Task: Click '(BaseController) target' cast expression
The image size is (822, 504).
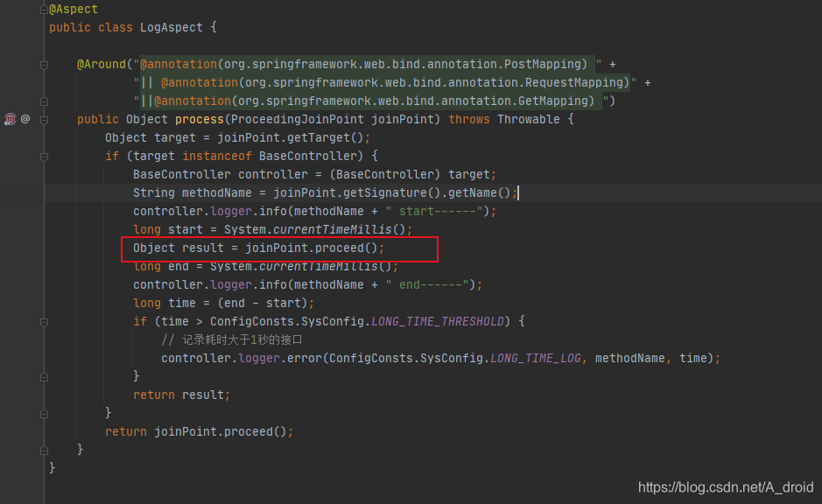Action: click(410, 174)
